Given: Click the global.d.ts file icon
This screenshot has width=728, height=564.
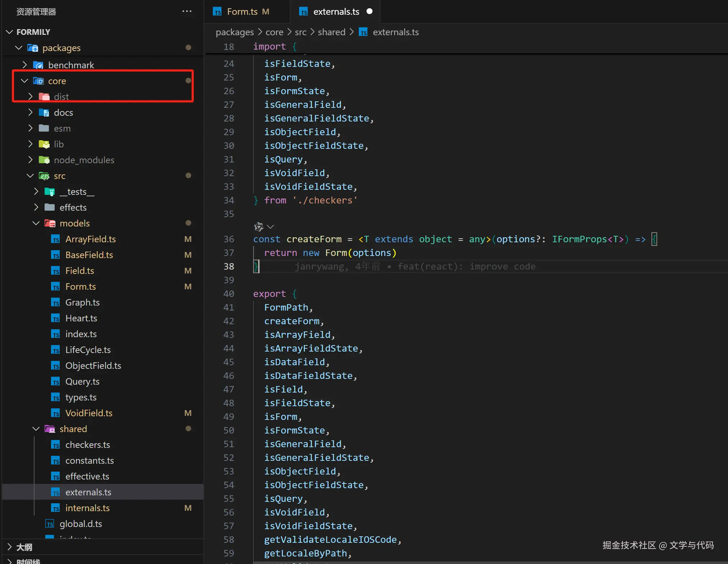Looking at the screenshot, I should [x=50, y=524].
